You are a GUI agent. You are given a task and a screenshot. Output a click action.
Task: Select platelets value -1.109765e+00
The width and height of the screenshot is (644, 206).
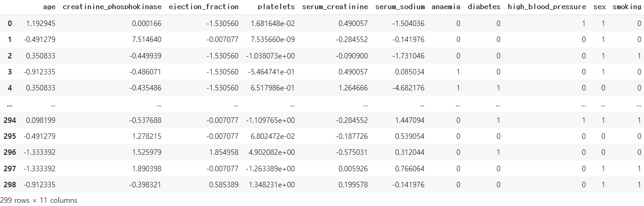(x=271, y=120)
